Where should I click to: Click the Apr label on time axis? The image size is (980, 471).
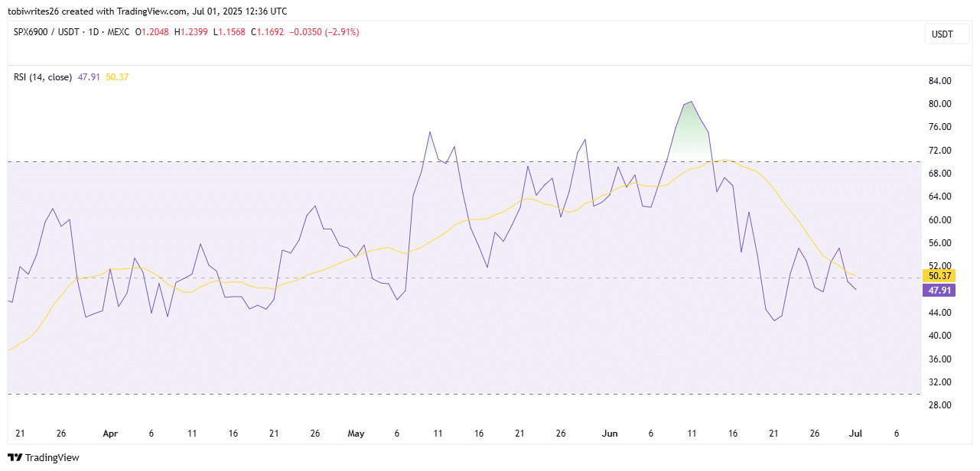tap(110, 434)
